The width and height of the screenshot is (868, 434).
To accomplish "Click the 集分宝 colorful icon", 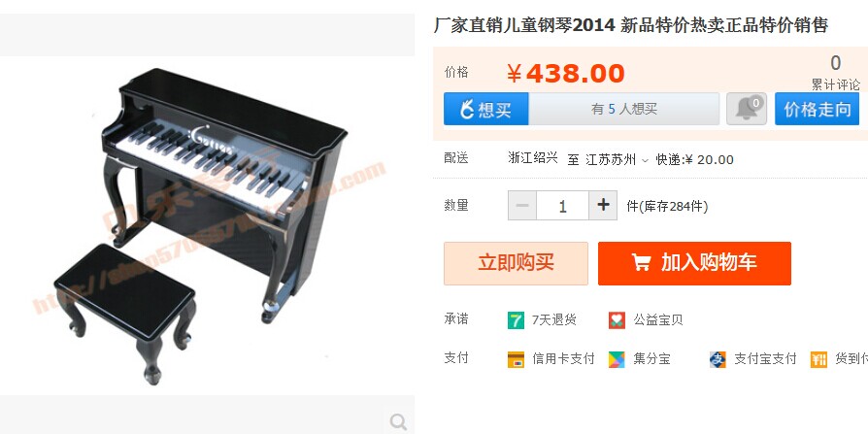I will [x=617, y=359].
